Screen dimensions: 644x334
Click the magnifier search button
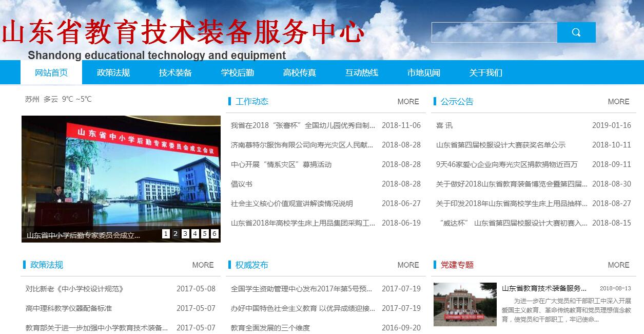tap(576, 32)
